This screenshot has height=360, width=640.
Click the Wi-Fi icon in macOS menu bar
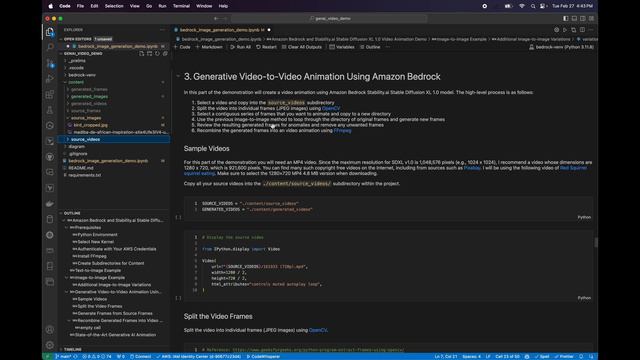522,6
